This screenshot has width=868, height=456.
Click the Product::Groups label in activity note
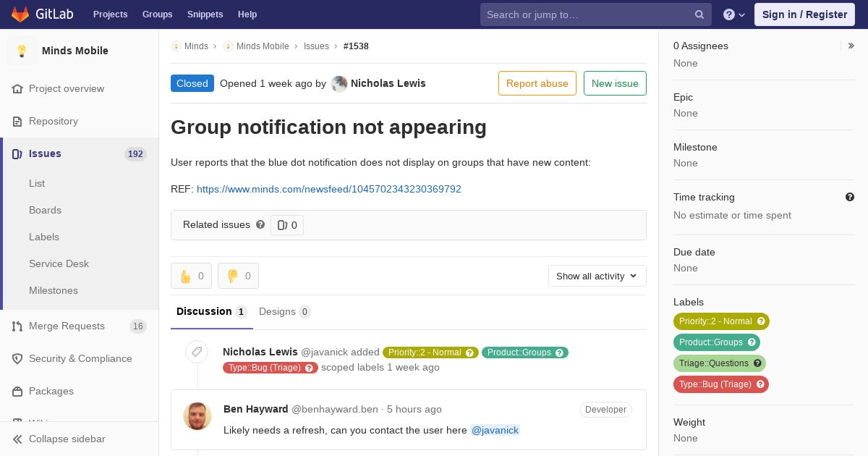point(525,352)
